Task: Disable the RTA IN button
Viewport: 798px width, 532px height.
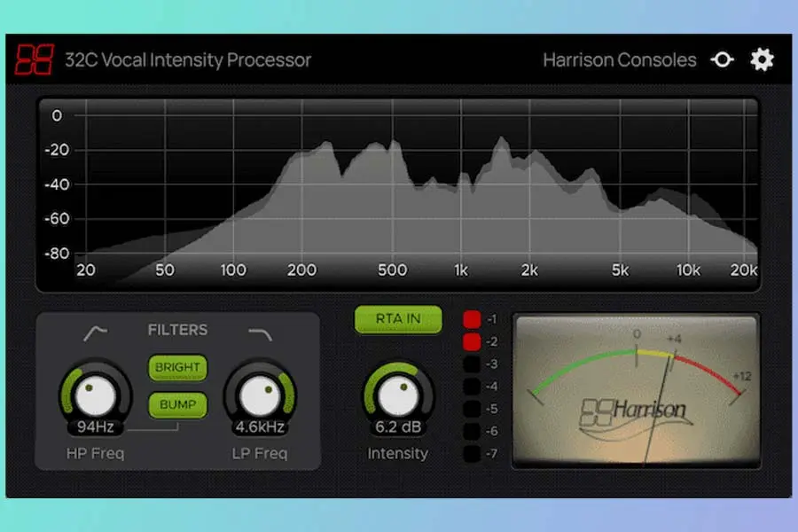Action: (x=398, y=319)
